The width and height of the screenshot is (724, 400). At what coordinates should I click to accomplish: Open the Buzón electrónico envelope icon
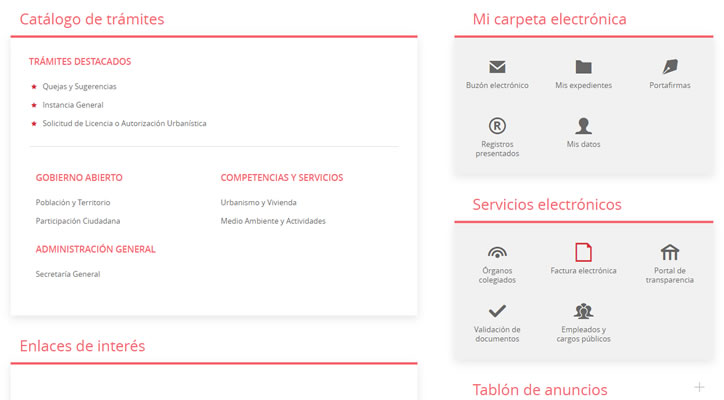tap(497, 67)
